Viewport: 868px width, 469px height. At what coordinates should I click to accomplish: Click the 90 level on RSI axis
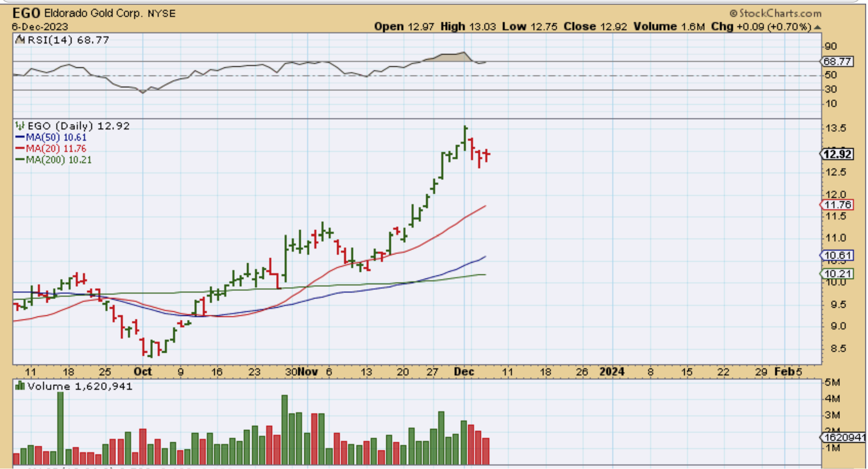[x=831, y=46]
